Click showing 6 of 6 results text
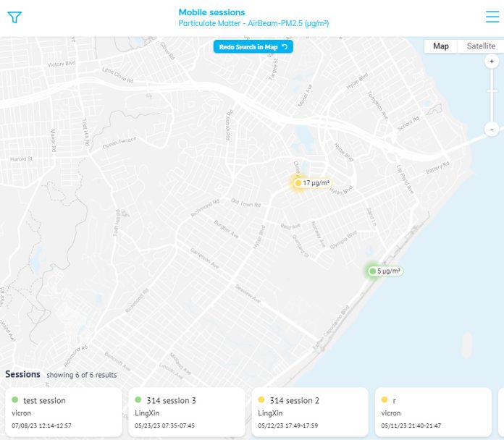Image resolution: width=504 pixels, height=440 pixels. [x=82, y=375]
